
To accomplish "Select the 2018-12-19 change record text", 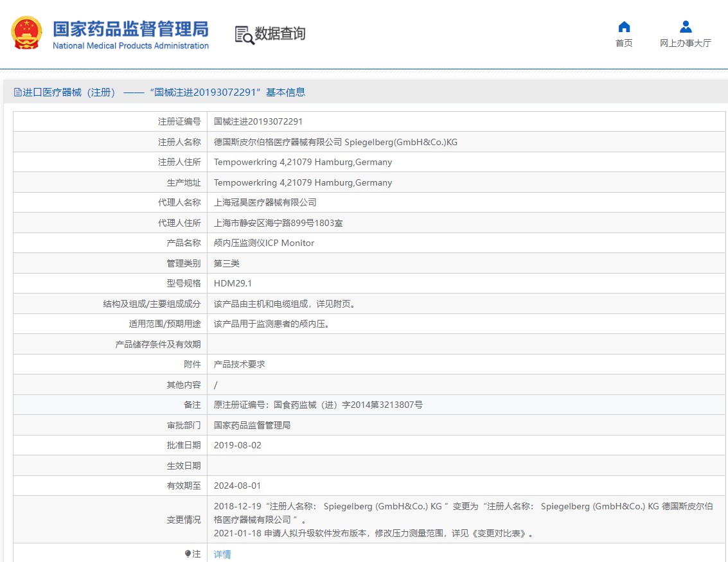I will point(463,513).
